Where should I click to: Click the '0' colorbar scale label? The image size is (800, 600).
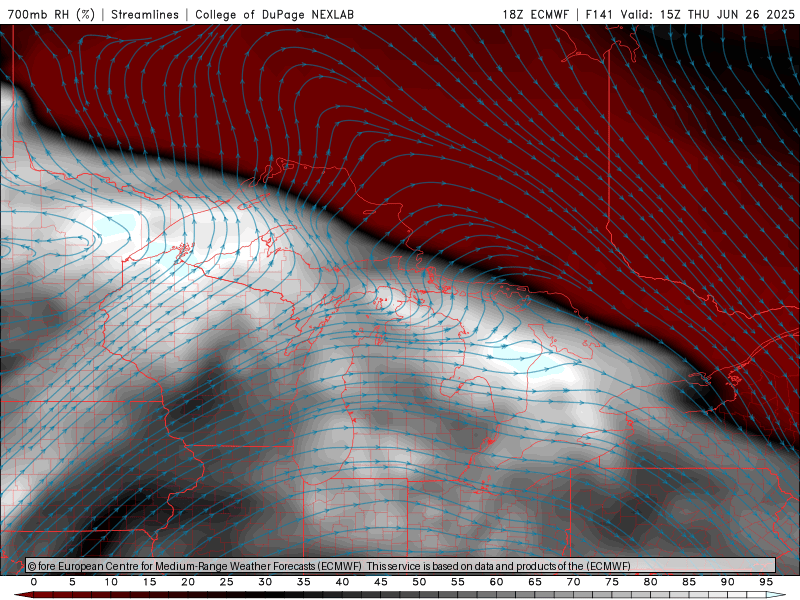34,582
